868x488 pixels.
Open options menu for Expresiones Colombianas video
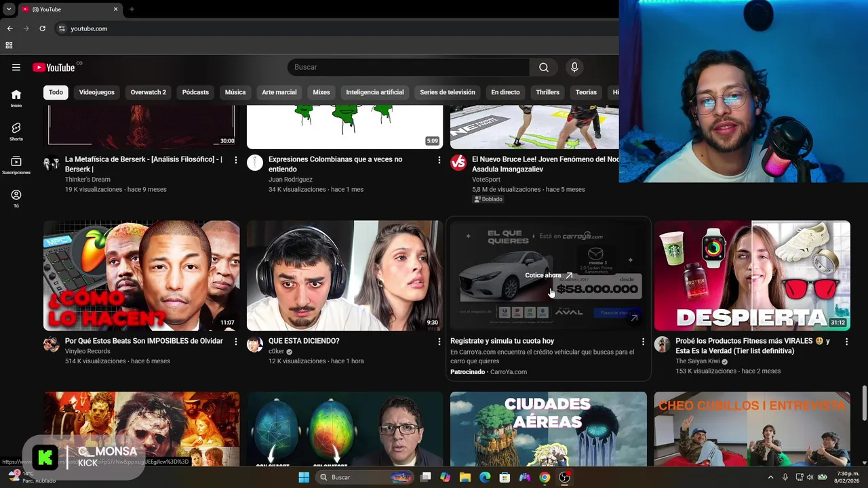(439, 160)
